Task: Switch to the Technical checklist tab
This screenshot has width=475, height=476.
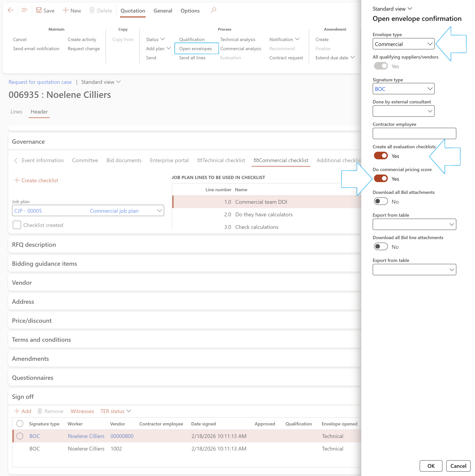Action: tap(221, 160)
